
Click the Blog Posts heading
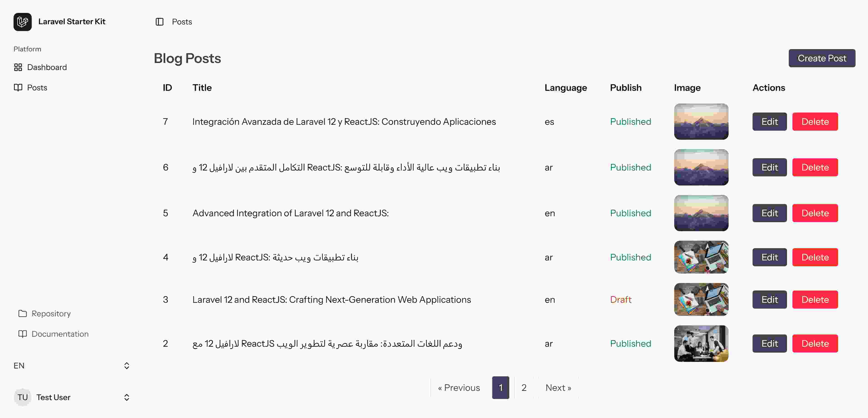187,58
